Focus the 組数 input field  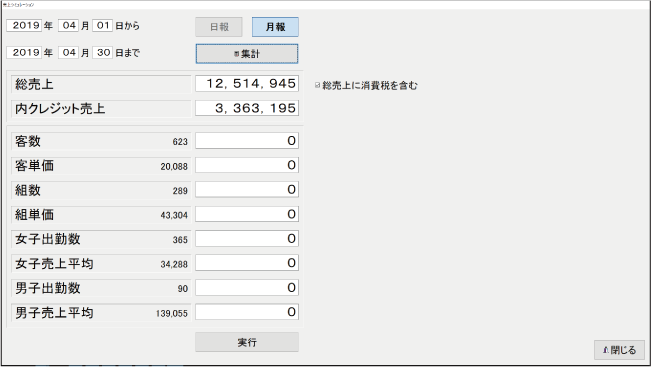point(247,190)
